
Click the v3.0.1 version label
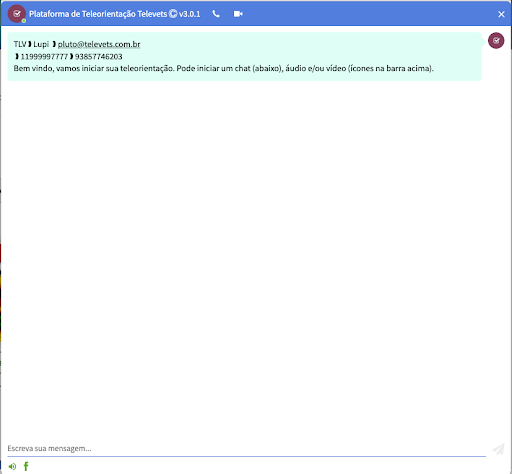tap(190, 14)
